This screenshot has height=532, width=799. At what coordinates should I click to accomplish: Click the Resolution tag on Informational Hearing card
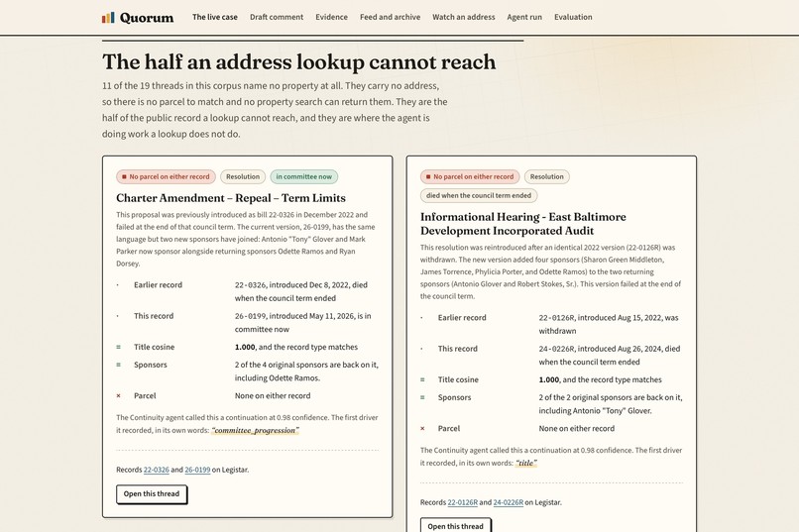pos(547,176)
